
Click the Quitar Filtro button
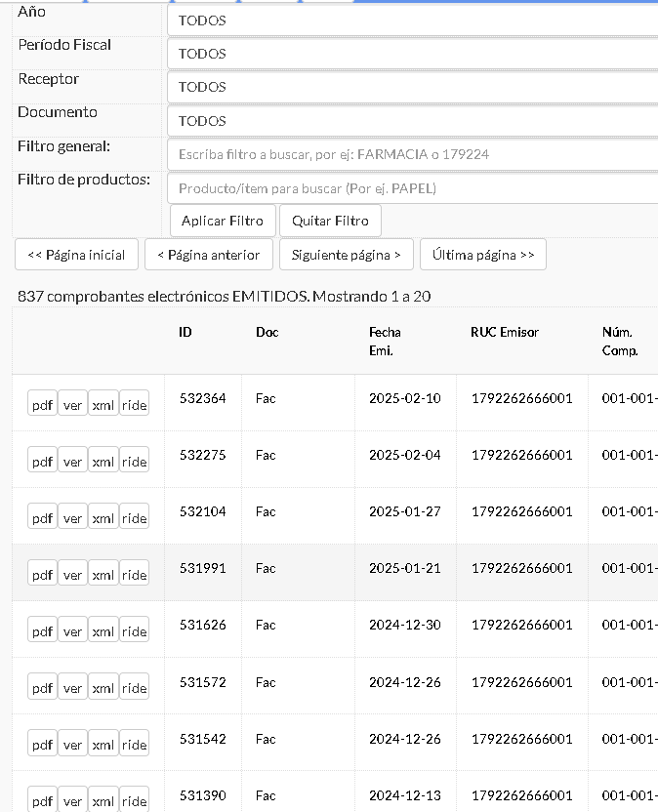(330, 221)
